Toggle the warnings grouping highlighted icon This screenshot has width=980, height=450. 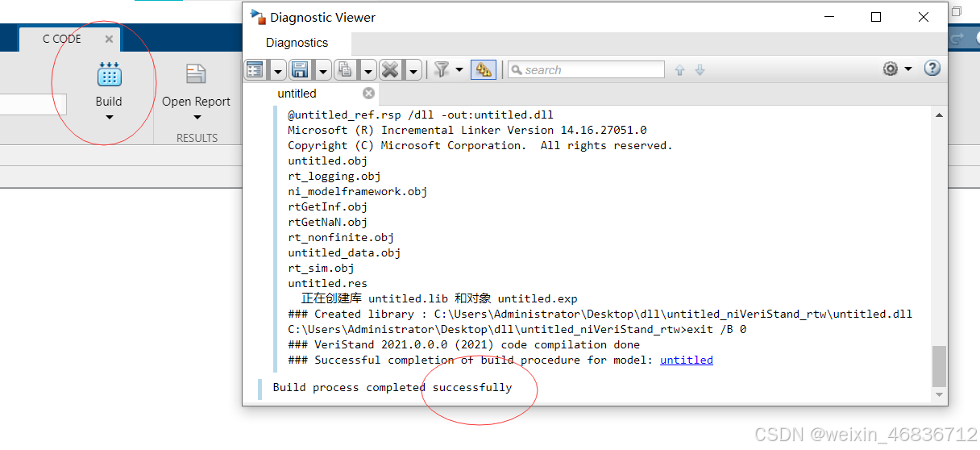(x=484, y=70)
